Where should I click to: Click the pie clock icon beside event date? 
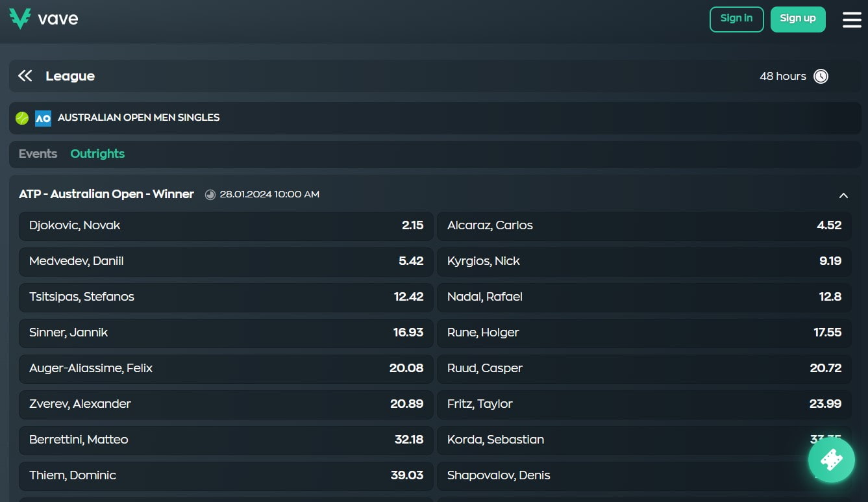210,194
